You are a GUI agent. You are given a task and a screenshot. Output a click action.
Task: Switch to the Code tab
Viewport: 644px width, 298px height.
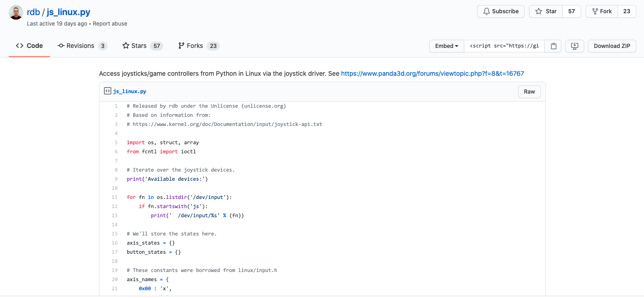tap(29, 46)
